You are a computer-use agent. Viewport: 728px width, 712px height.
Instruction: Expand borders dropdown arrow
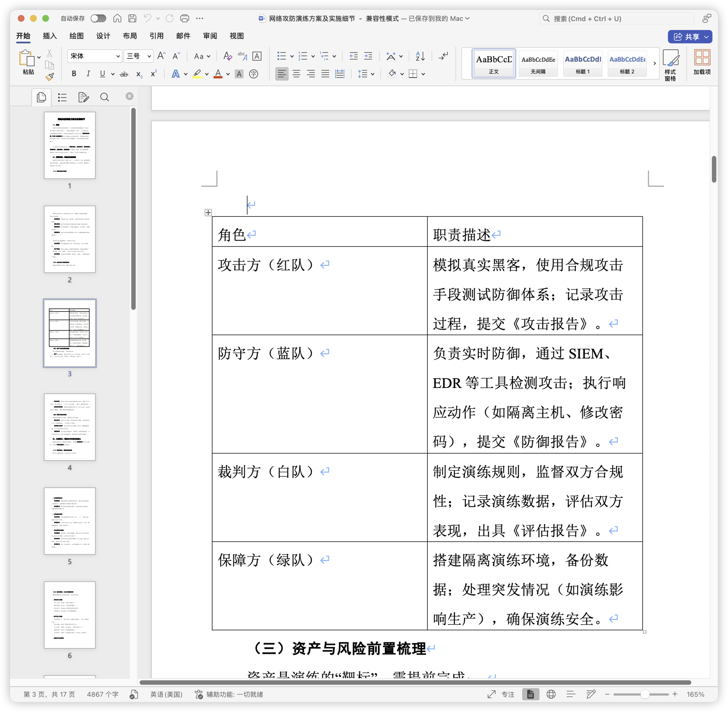(423, 74)
